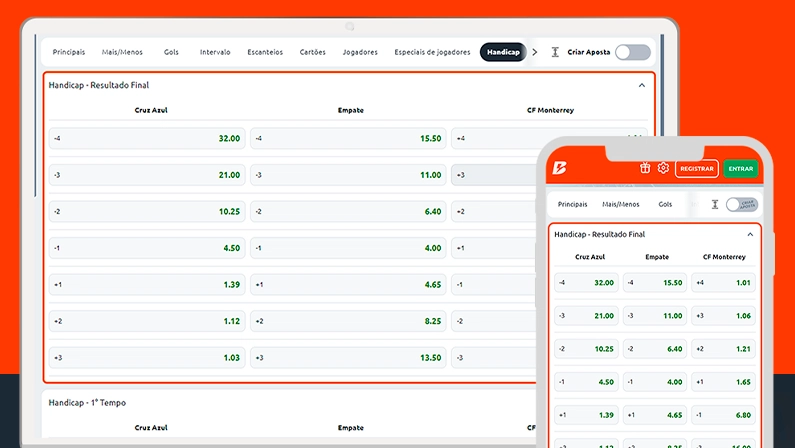Click Handicap - 1° Tempo section header
The image size is (795, 448).
tap(87, 403)
